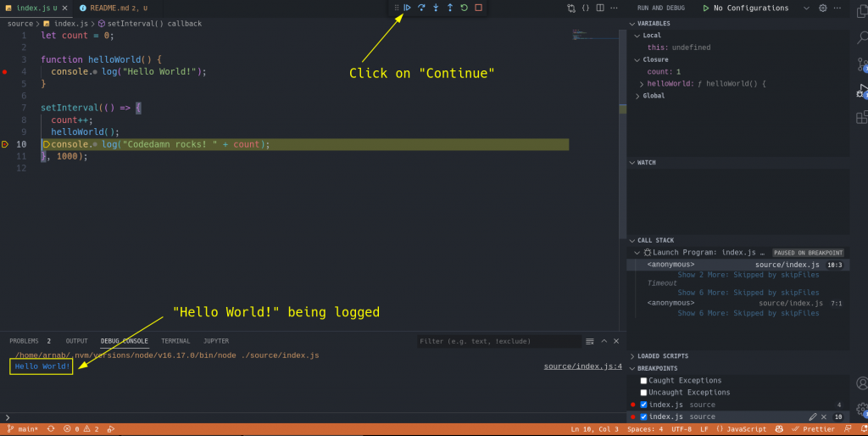Viewport: 868px width, 436px height.
Task: Open the Jupyter panel tab
Action: (x=216, y=341)
